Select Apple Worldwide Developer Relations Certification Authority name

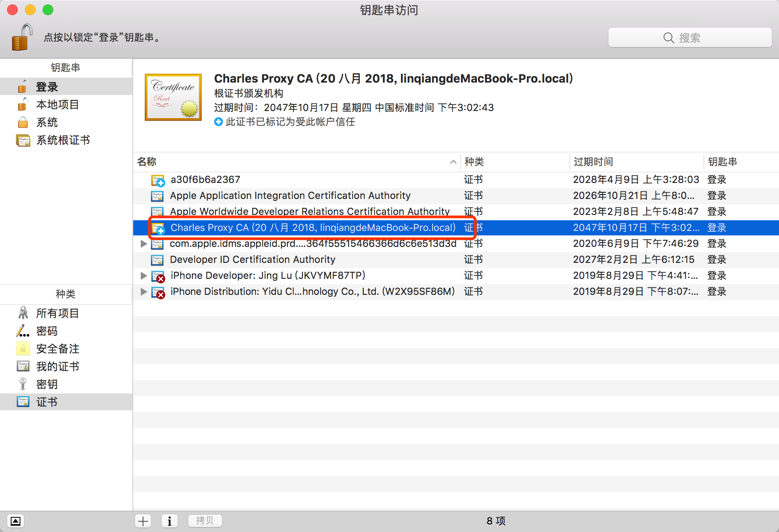pyautogui.click(x=310, y=212)
